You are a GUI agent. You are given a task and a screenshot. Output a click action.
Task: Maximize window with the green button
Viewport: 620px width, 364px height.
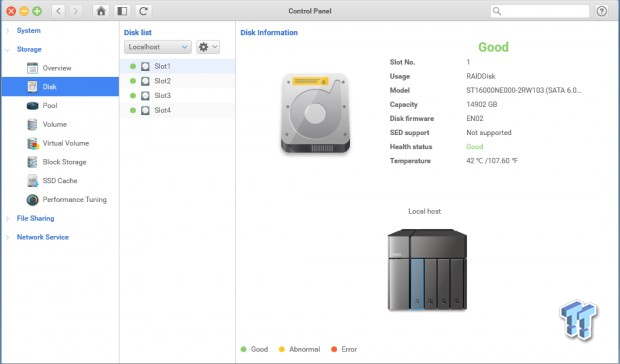pos(37,11)
